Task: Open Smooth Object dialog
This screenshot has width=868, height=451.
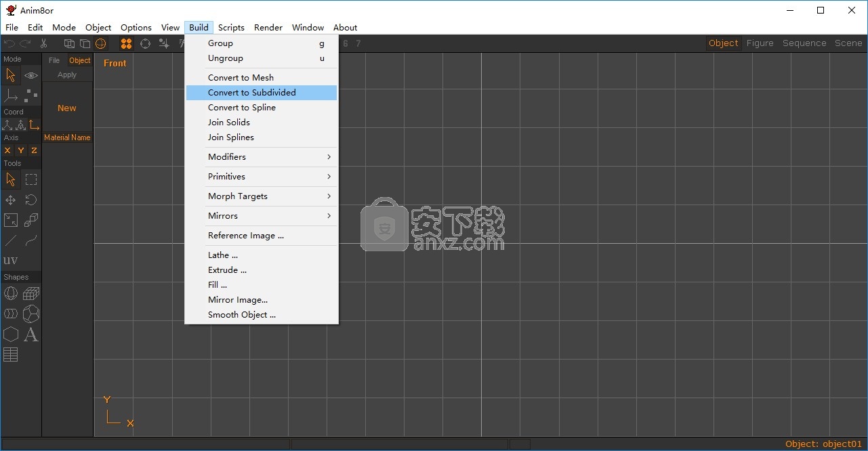Action: pyautogui.click(x=262, y=314)
